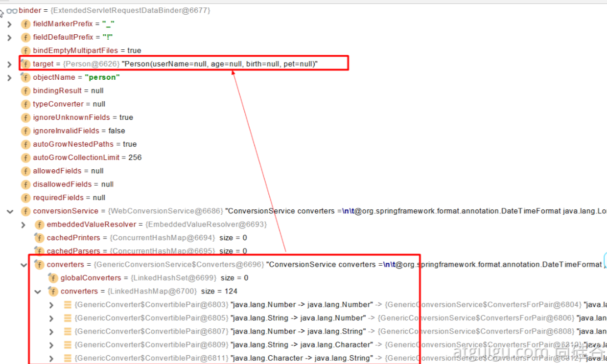Click the field icon of GenericConversionService converters
This screenshot has height=364, width=607.
(x=39, y=265)
